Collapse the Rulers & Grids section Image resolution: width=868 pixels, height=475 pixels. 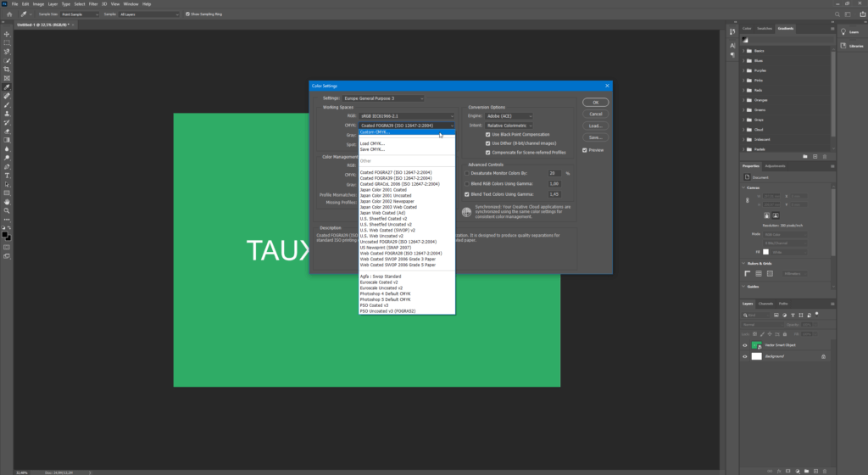coord(743,264)
